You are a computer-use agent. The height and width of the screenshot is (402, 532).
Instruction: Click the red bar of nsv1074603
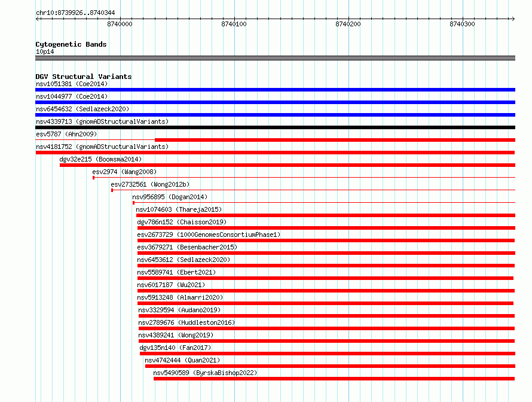pyautogui.click(x=326, y=215)
